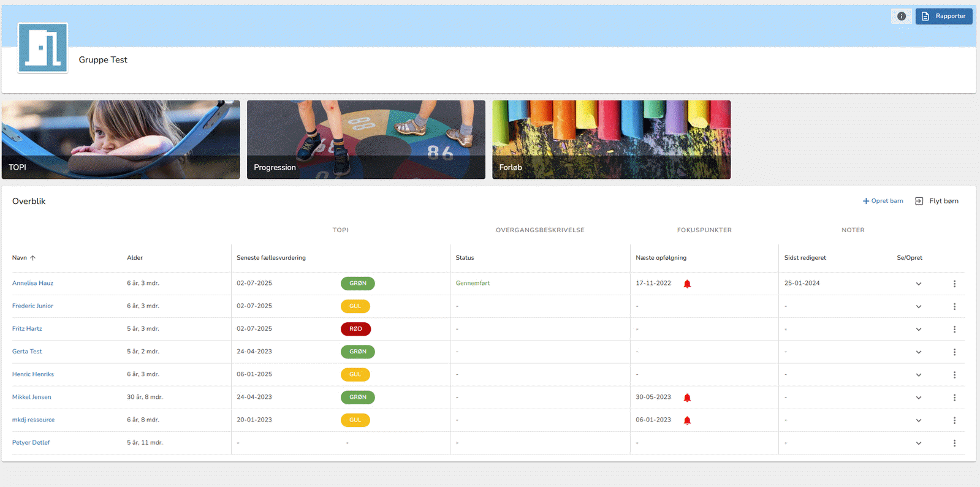Click the info icon beside Rapporter
The width and height of the screenshot is (980, 487).
click(x=901, y=17)
